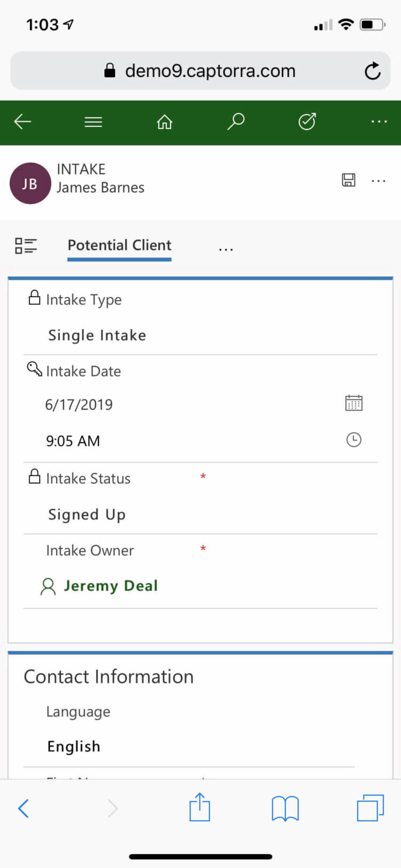This screenshot has width=401, height=868.
Task: Open Safari bookmarks book icon
Action: pyautogui.click(x=285, y=808)
